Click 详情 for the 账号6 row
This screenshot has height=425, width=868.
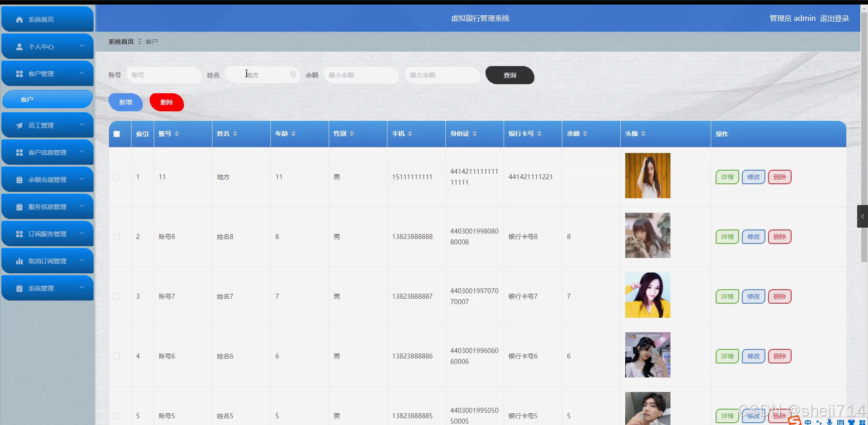pos(727,356)
